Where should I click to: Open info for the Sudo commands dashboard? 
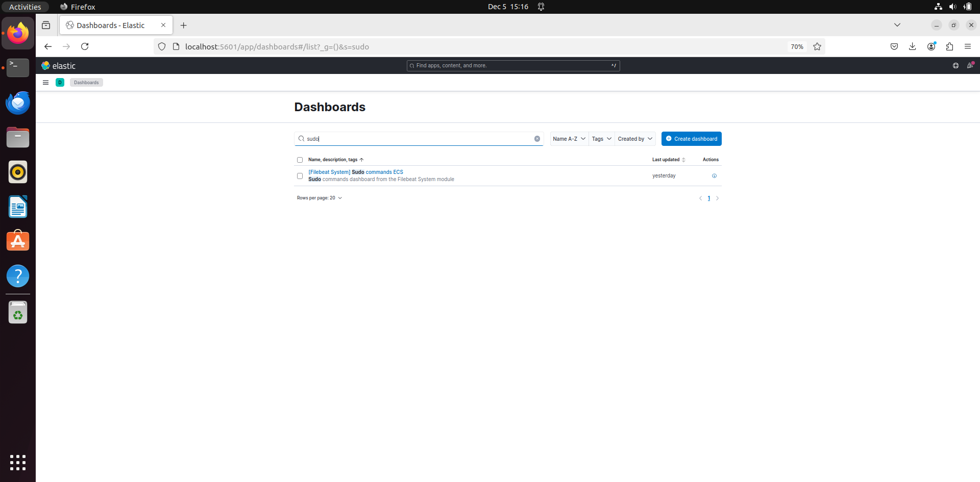714,176
